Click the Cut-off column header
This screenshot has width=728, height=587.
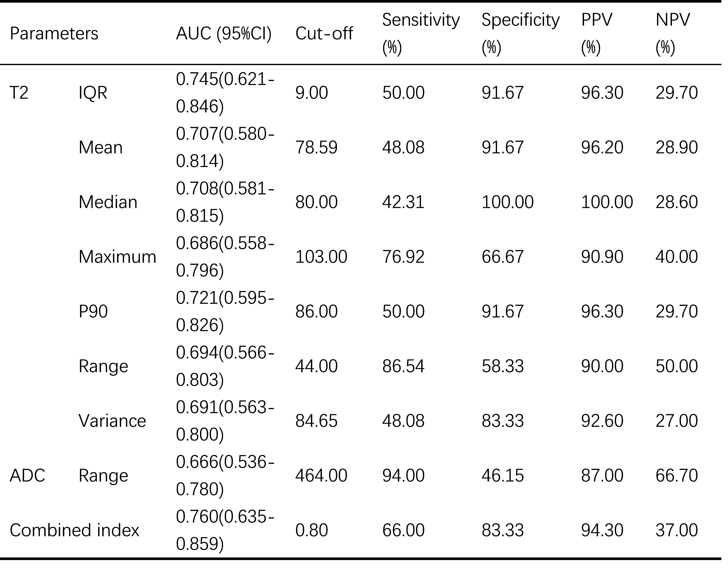coord(324,33)
